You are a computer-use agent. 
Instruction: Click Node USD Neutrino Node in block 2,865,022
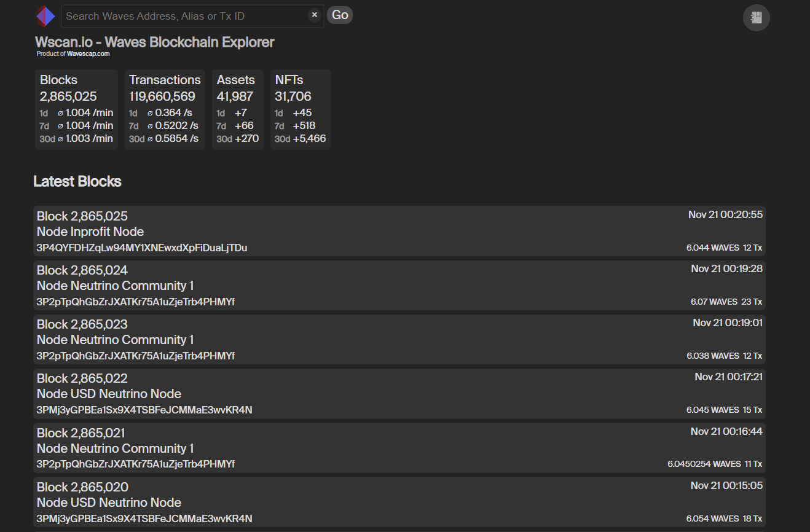(x=109, y=394)
